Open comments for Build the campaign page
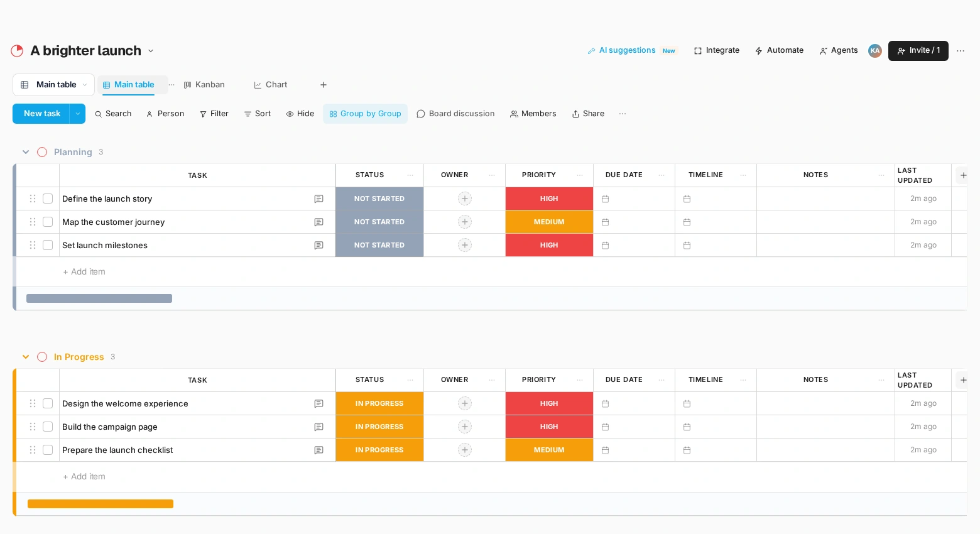Viewport: 980px width, 534px height. tap(318, 427)
